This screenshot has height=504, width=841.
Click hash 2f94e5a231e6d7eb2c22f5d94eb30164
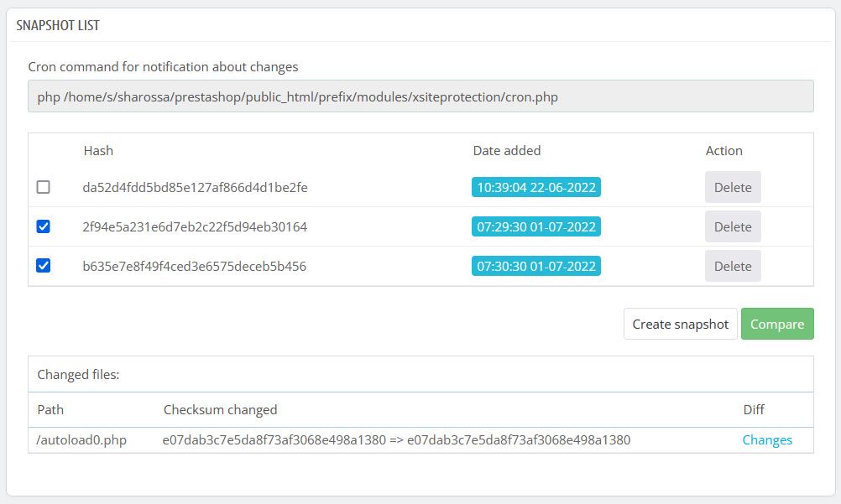(x=195, y=226)
